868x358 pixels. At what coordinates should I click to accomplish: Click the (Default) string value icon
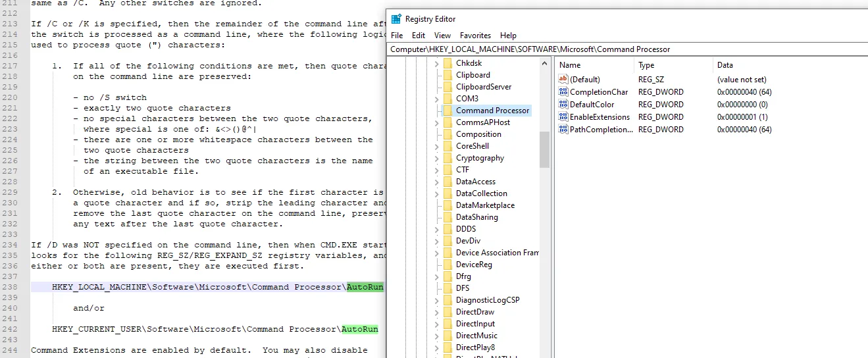pyautogui.click(x=563, y=79)
